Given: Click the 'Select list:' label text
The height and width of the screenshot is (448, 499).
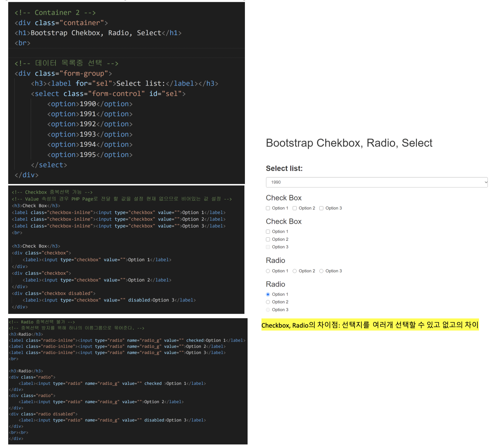Looking at the screenshot, I should [x=284, y=168].
